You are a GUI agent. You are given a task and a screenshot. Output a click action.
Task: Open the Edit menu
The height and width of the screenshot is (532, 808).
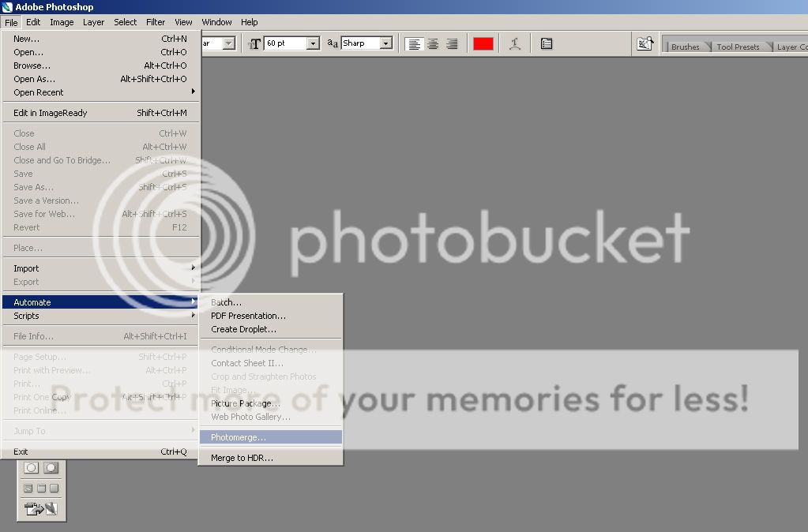(33, 22)
